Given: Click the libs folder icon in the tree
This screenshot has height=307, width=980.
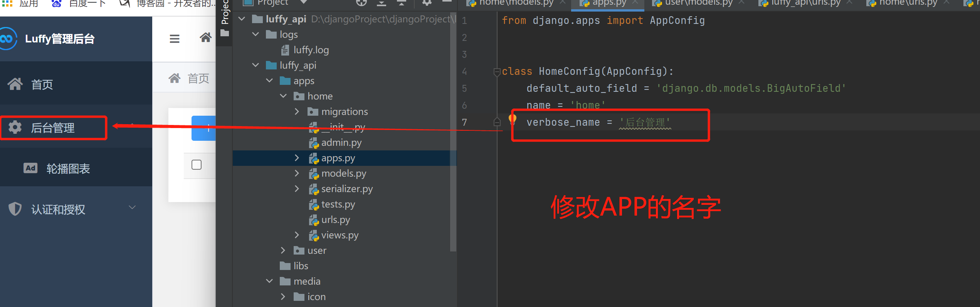Looking at the screenshot, I should coord(285,266).
